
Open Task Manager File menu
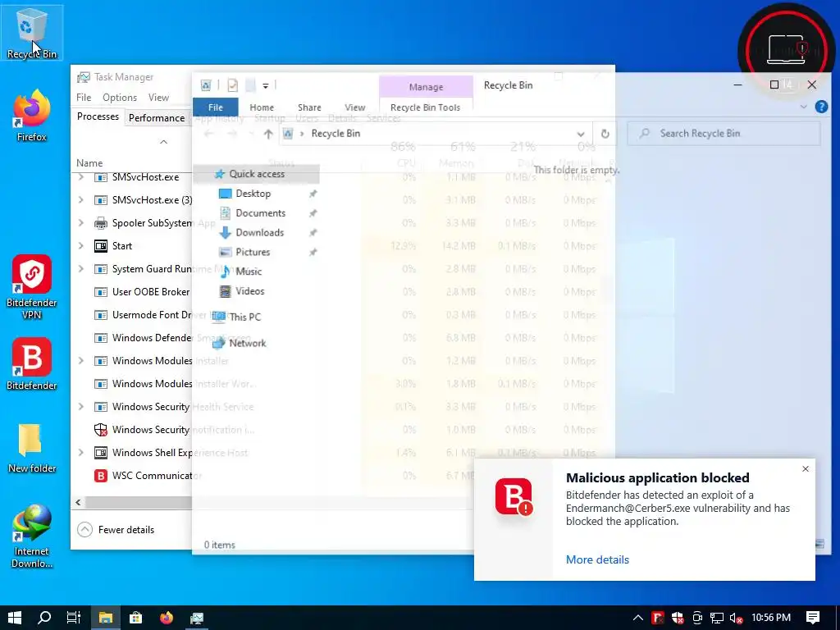(84, 97)
